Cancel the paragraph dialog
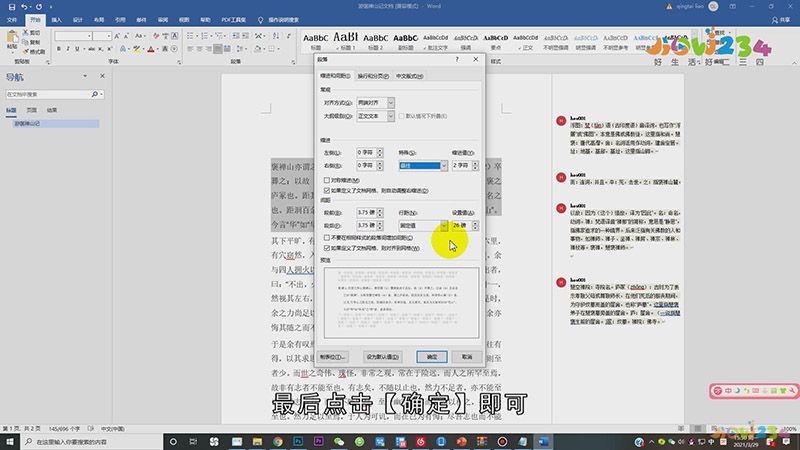This screenshot has width=800, height=450. 467,357
